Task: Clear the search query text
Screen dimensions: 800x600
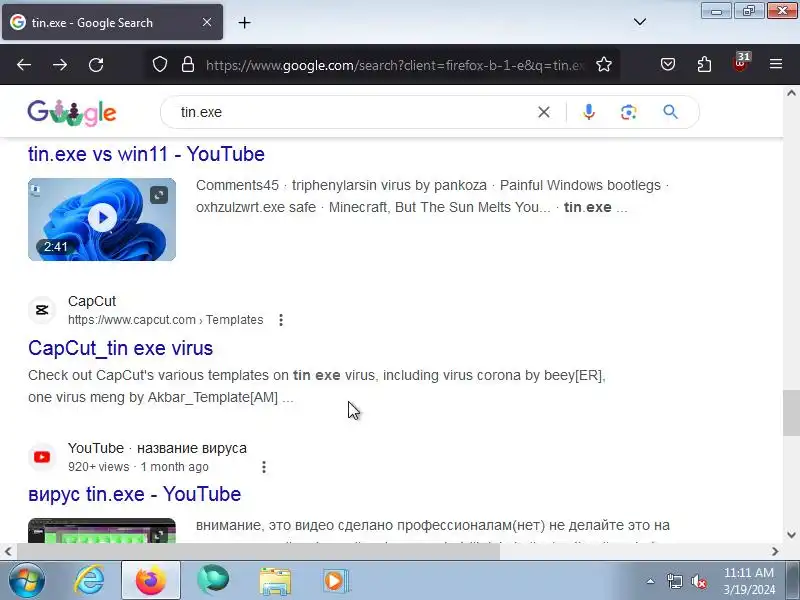Action: pos(544,112)
